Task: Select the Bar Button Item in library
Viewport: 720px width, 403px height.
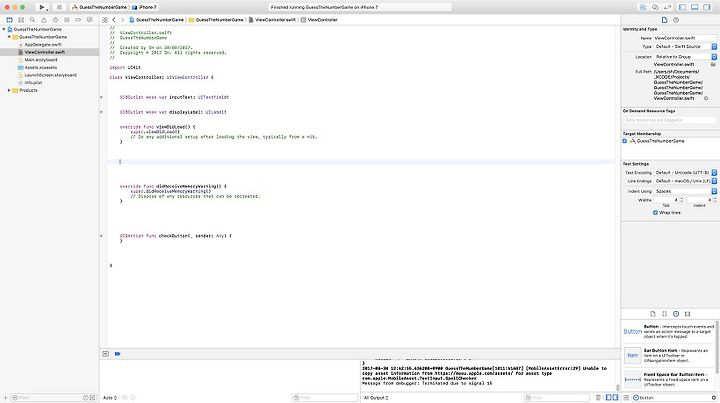Action: pos(669,355)
